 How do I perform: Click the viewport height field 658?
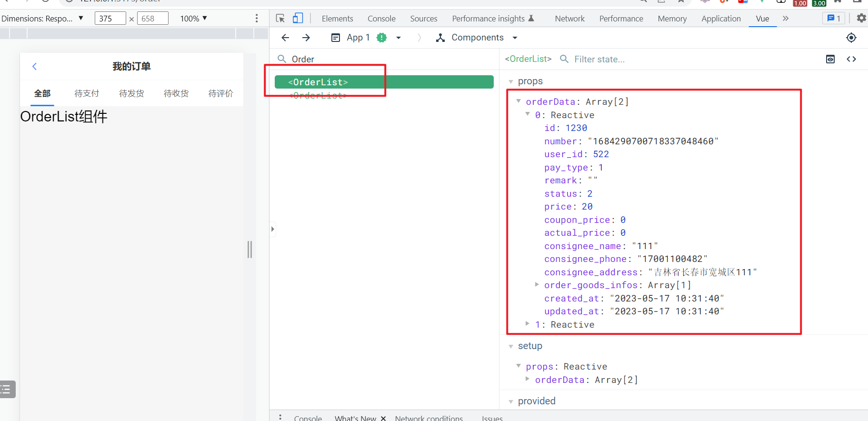click(152, 19)
